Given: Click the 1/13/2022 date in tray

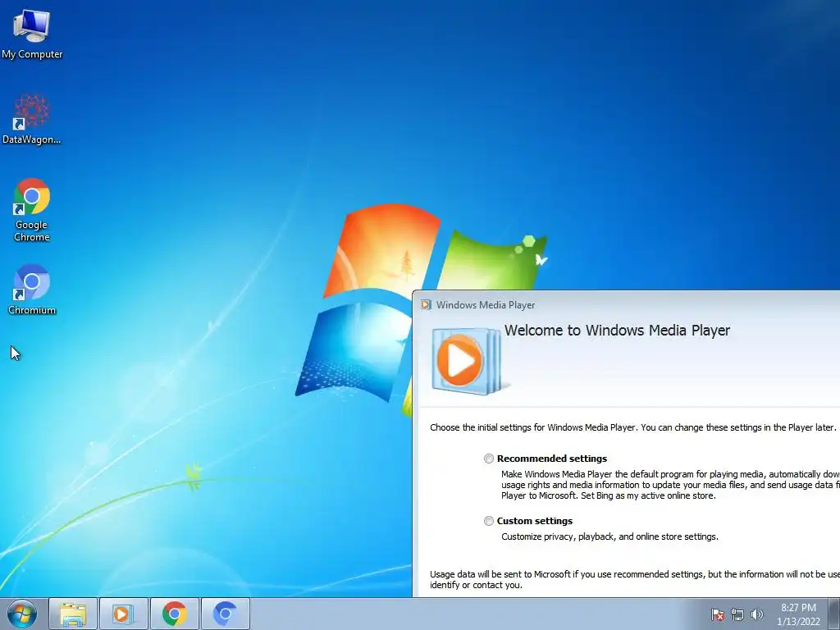Looking at the screenshot, I should pyautogui.click(x=798, y=622).
